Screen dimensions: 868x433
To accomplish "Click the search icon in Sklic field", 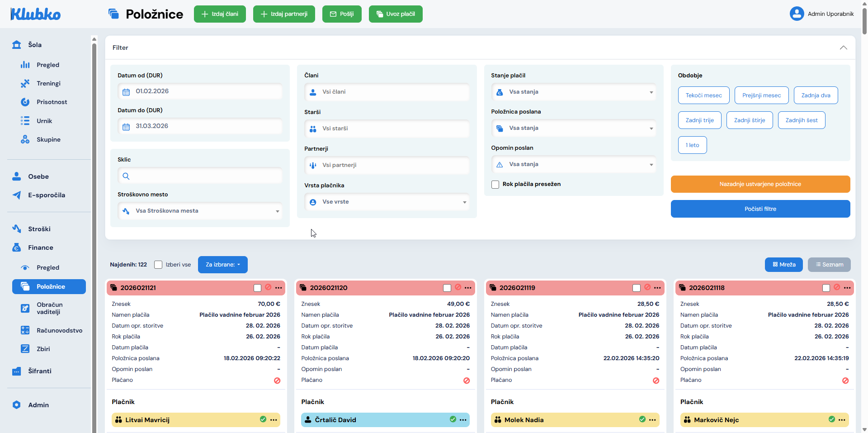I will coord(126,176).
